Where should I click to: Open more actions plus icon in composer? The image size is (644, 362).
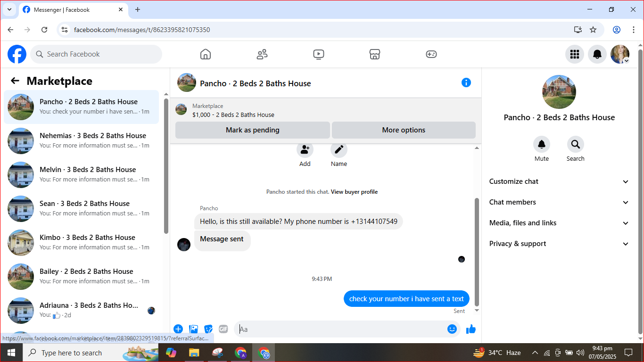178,329
